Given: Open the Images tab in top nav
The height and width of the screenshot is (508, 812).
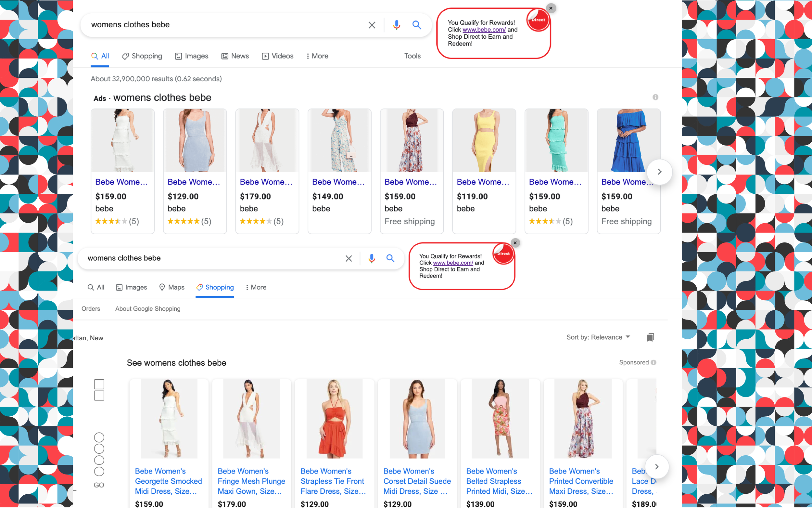Looking at the screenshot, I should [192, 56].
